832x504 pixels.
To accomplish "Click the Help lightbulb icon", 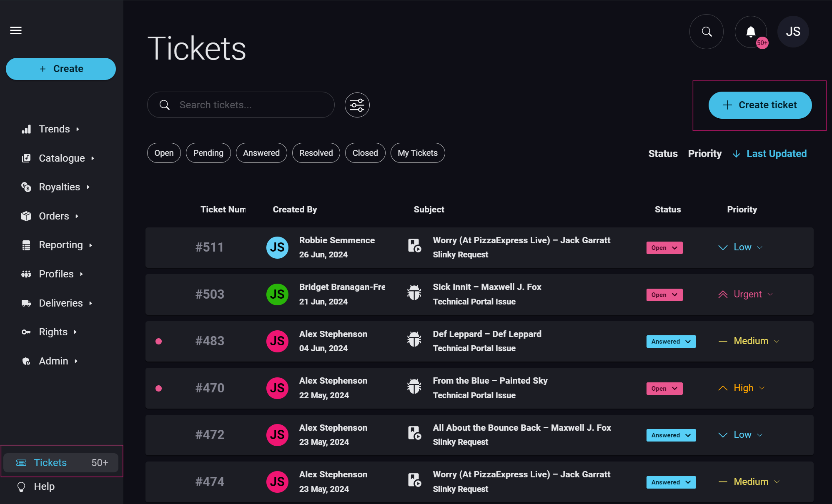I will coord(21,487).
